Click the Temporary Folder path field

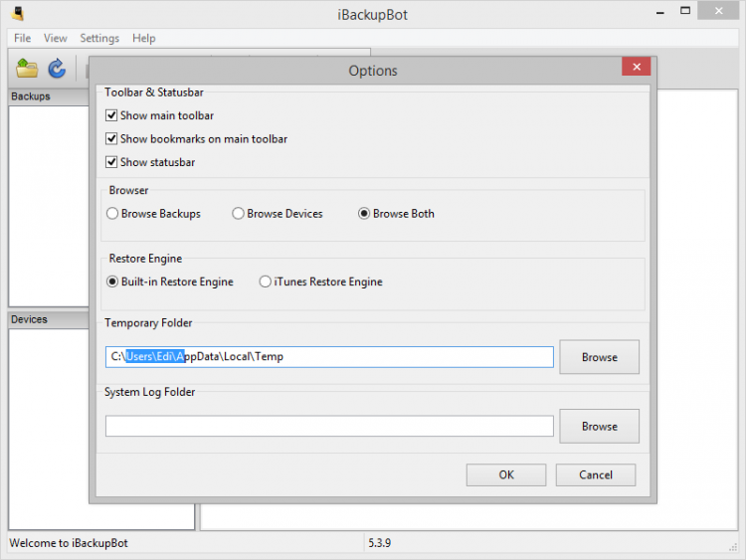point(329,357)
